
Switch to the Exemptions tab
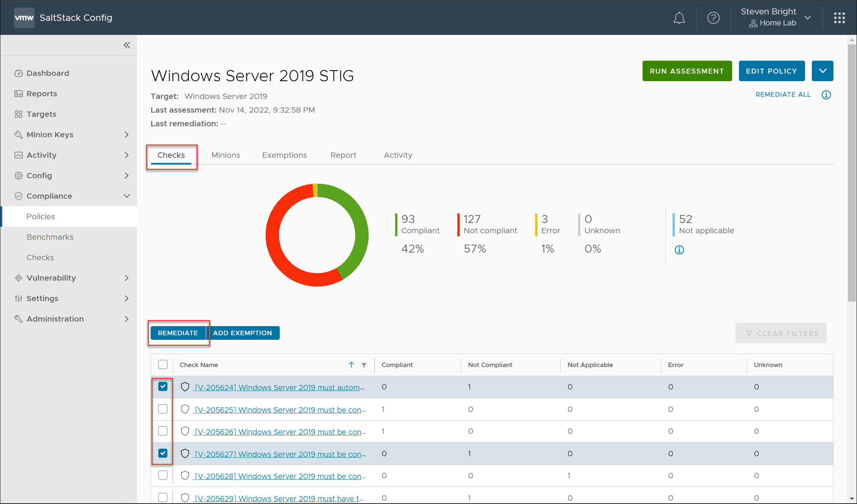click(x=284, y=155)
